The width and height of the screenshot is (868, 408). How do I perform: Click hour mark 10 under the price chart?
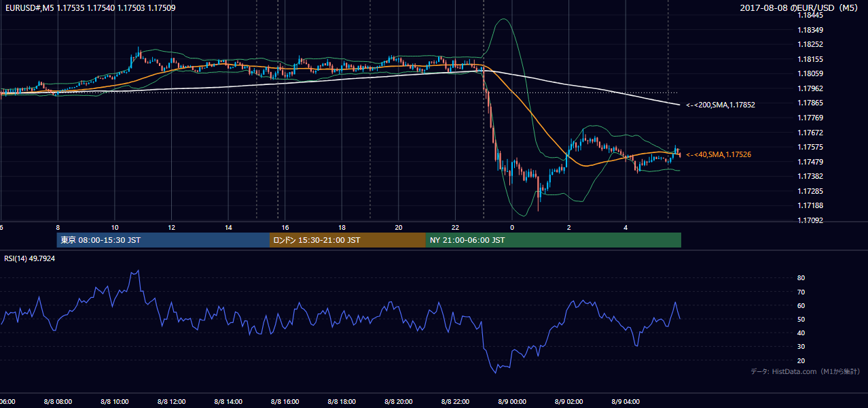coord(115,228)
